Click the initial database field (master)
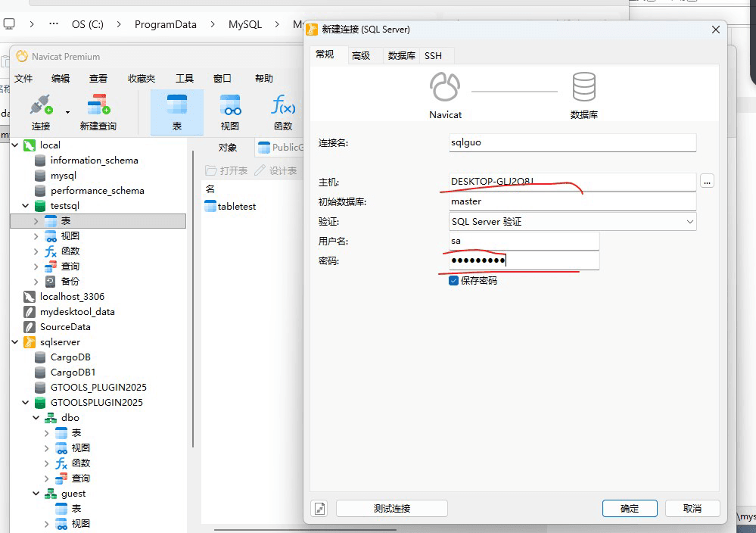 [x=572, y=201]
